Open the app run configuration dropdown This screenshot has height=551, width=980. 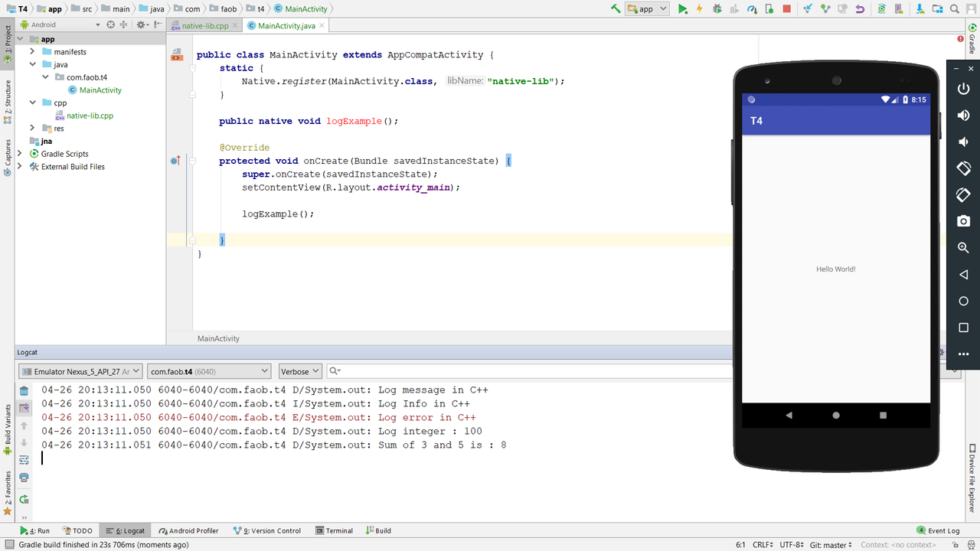point(647,9)
